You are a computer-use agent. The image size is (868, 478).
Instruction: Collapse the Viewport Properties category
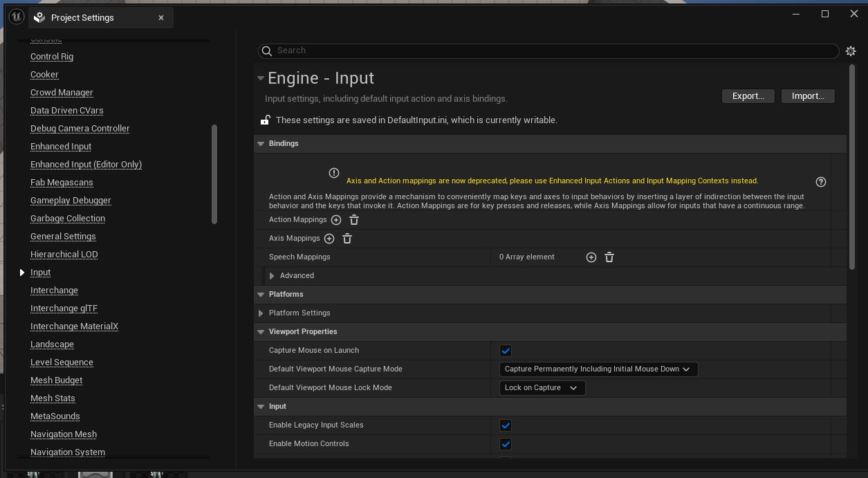click(x=261, y=332)
